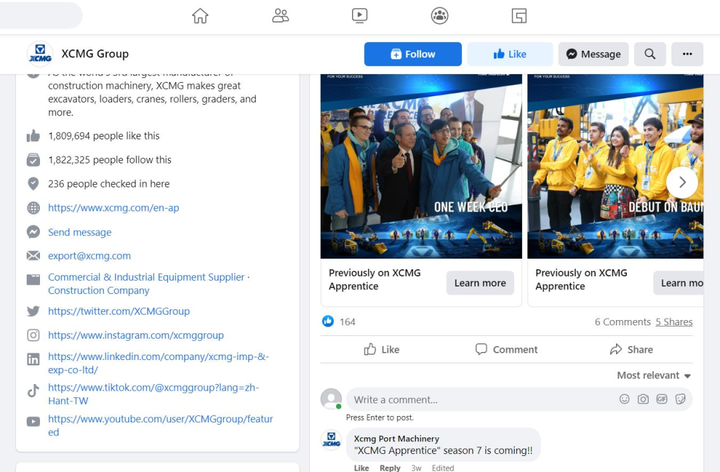Click the globe icon beside website link
The height and width of the screenshot is (472, 720).
[x=33, y=208]
